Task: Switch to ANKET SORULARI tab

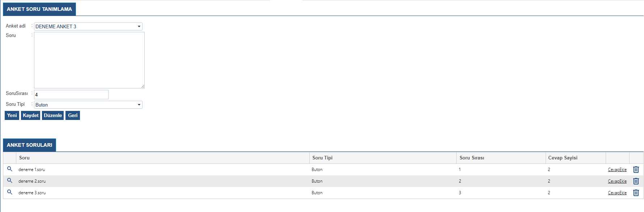Action: 30,145
